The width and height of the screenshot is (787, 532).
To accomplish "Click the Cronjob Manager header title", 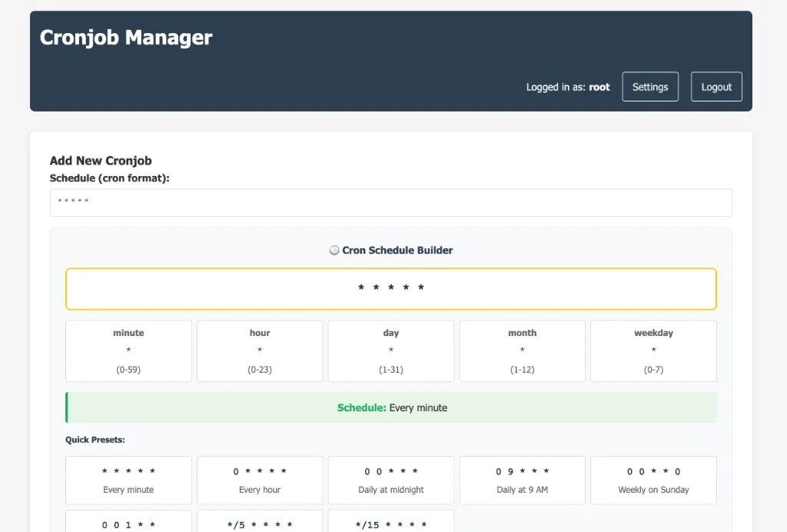I will tap(125, 37).
